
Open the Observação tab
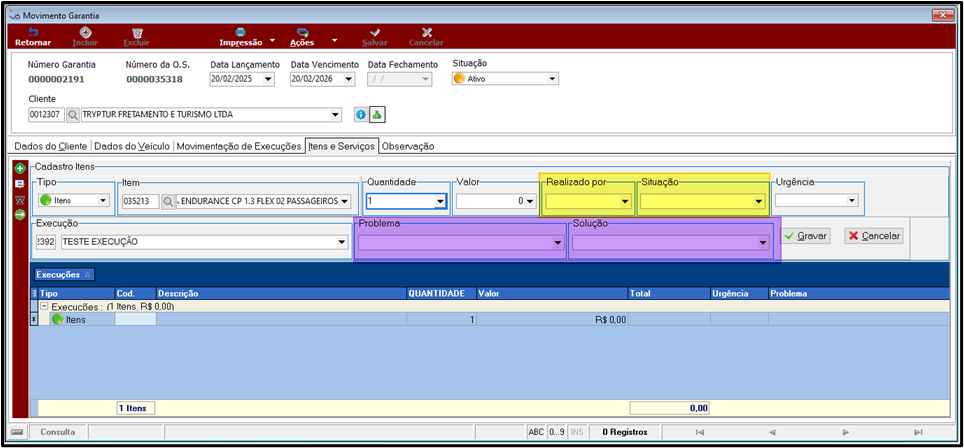408,146
